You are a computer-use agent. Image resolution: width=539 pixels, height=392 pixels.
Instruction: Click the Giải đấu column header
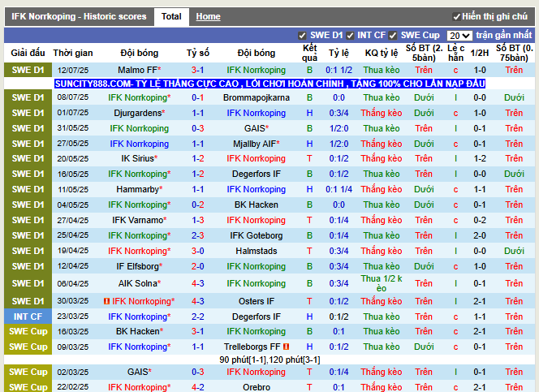pyautogui.click(x=28, y=53)
